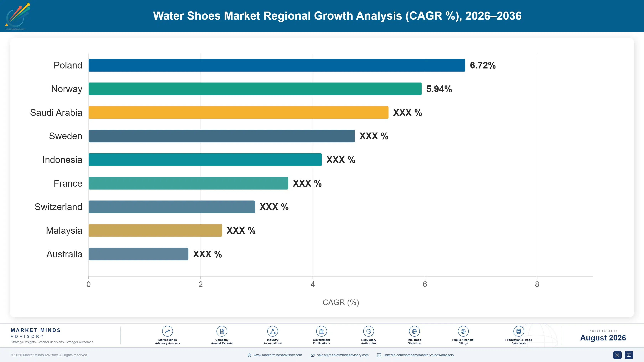Click the Indonesia country label
Screen dimensions: 644x362
[62, 160]
